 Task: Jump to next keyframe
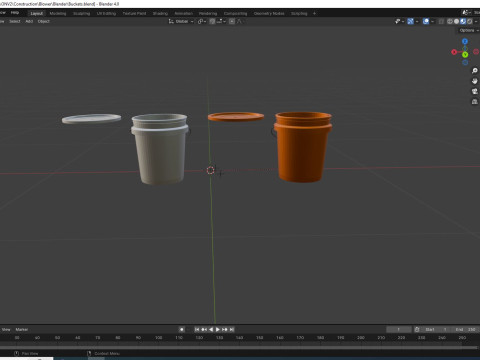pos(225,329)
